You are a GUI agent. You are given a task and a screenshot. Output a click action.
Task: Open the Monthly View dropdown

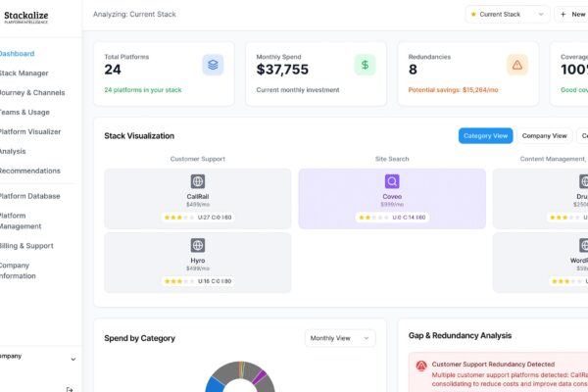340,338
